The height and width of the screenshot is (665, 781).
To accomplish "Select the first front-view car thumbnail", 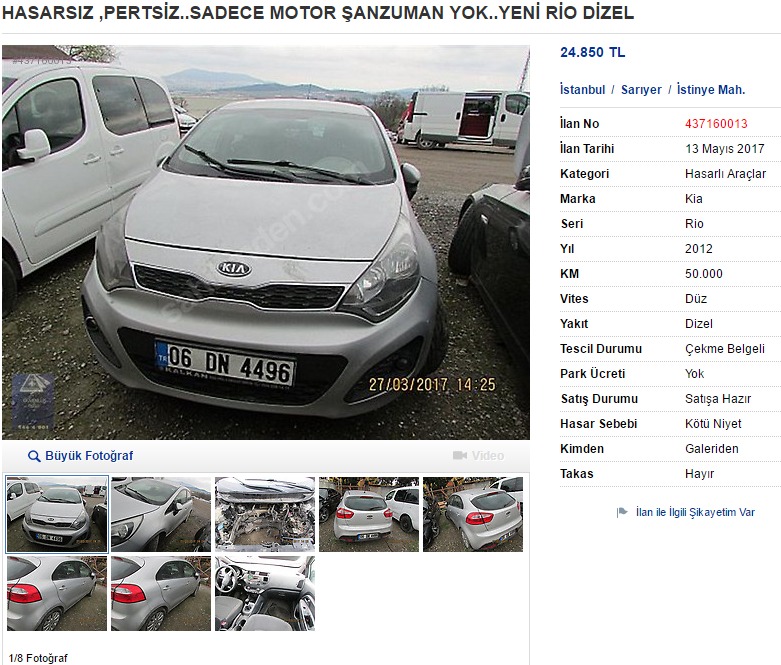I will pos(57,514).
